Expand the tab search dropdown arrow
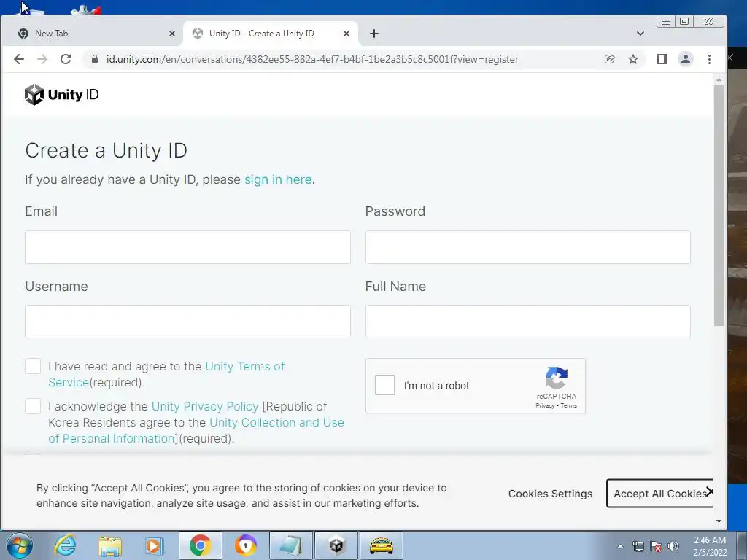747x560 pixels. (x=640, y=34)
